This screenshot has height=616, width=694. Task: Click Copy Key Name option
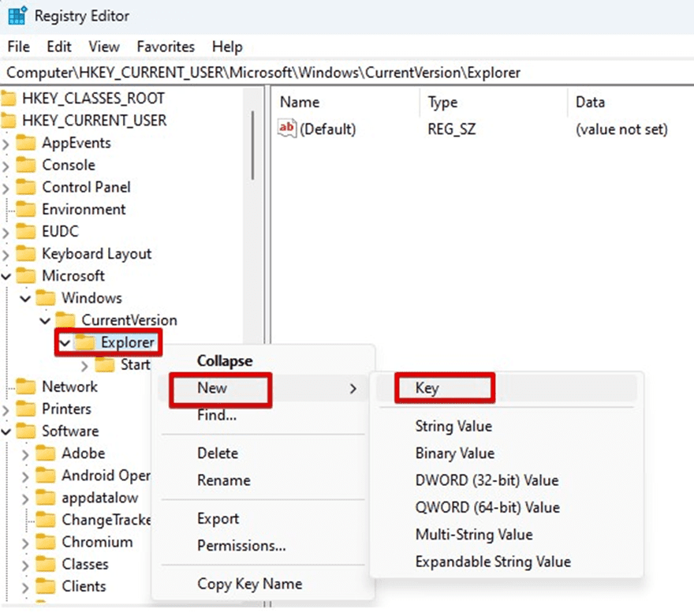click(249, 584)
